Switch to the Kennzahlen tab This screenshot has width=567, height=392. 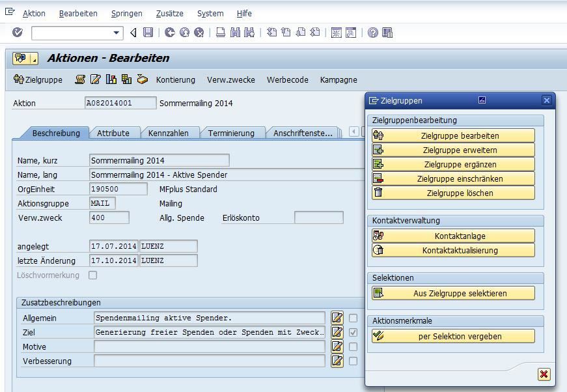pyautogui.click(x=169, y=133)
